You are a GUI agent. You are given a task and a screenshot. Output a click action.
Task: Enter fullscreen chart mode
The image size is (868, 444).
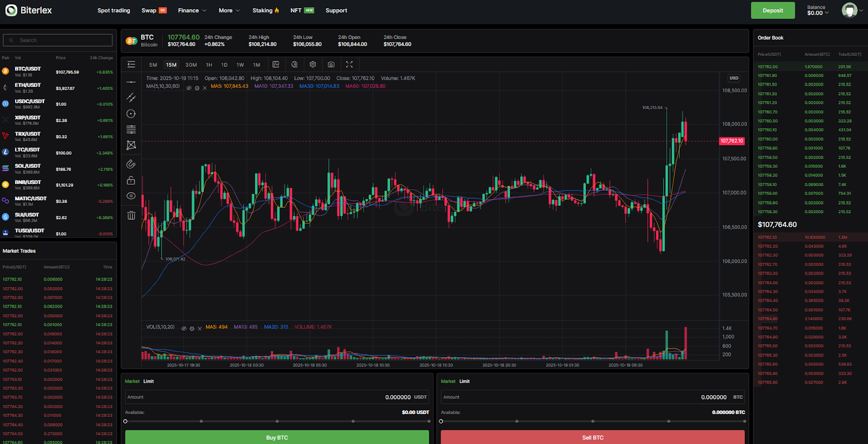[349, 65]
